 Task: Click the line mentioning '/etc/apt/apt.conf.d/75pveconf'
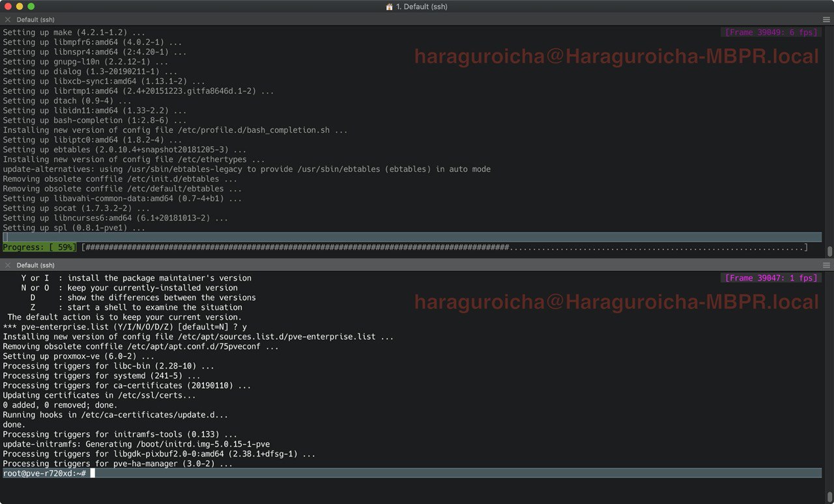coord(141,346)
